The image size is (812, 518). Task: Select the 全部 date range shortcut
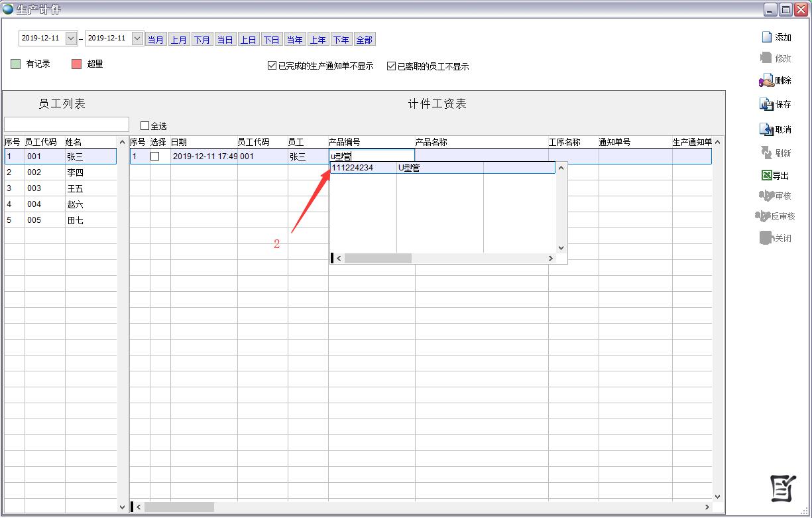(364, 40)
